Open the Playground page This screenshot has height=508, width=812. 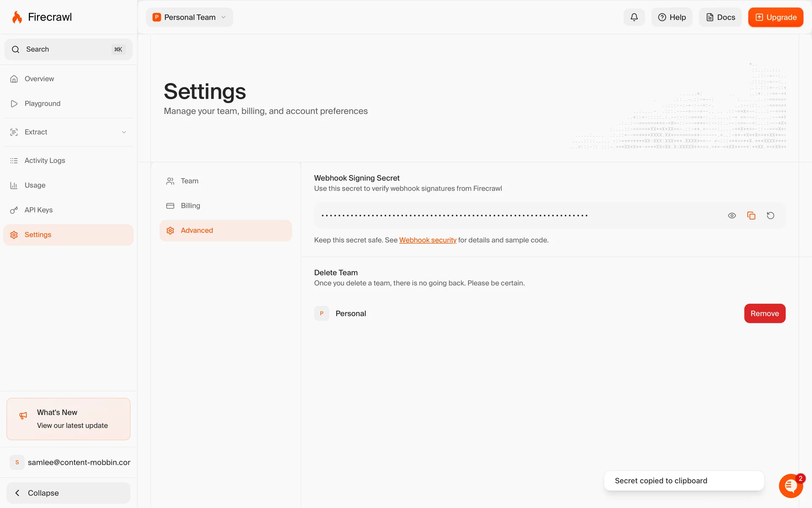pyautogui.click(x=42, y=104)
